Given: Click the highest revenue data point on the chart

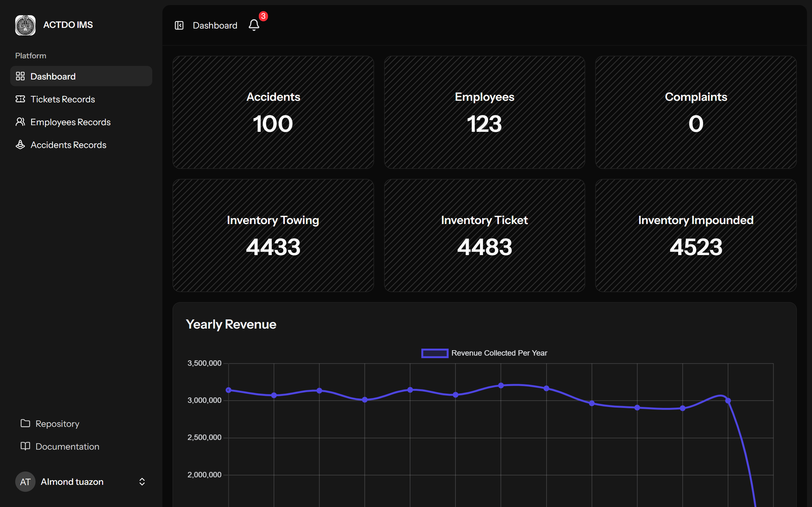Looking at the screenshot, I should pyautogui.click(x=501, y=386).
